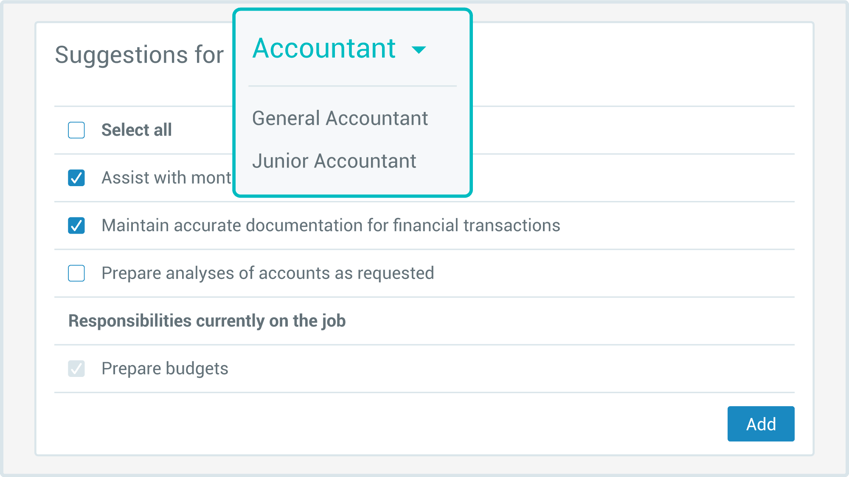
Task: Click the divider line inside the Accountant dropdown
Action: pos(352,86)
